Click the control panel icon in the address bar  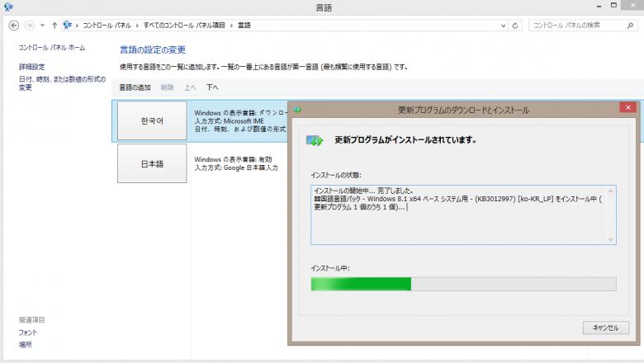click(68, 26)
